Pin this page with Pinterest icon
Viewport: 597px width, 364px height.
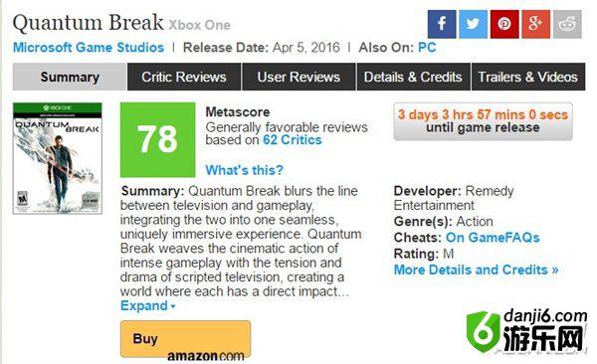(504, 25)
